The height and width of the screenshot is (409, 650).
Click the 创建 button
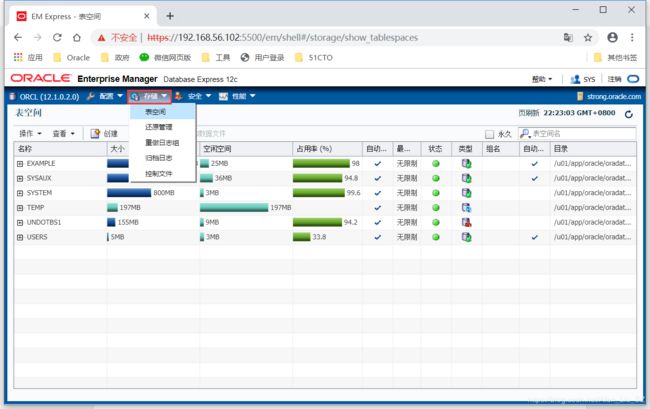(104, 133)
